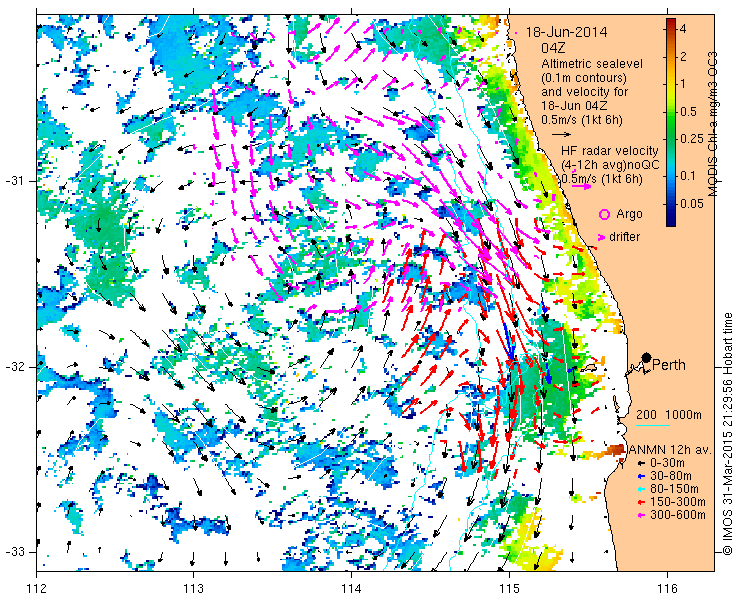Click the dark blue bottom of colorbar
Screen dimensions: 740x600
point(671,220)
